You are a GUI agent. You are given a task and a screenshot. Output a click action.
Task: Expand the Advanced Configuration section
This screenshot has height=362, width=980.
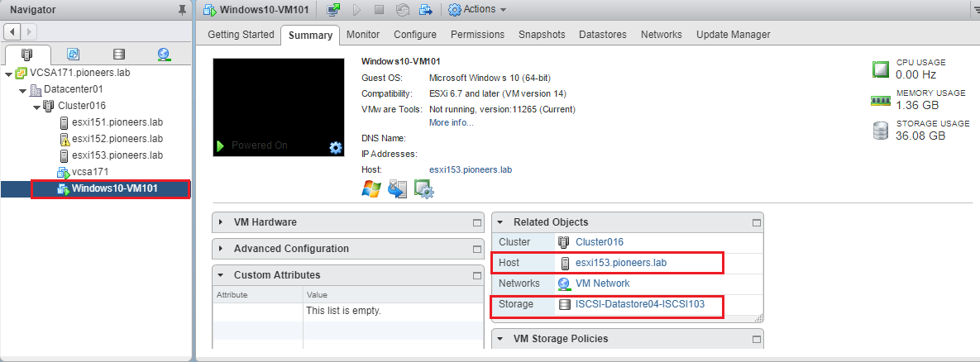(222, 249)
